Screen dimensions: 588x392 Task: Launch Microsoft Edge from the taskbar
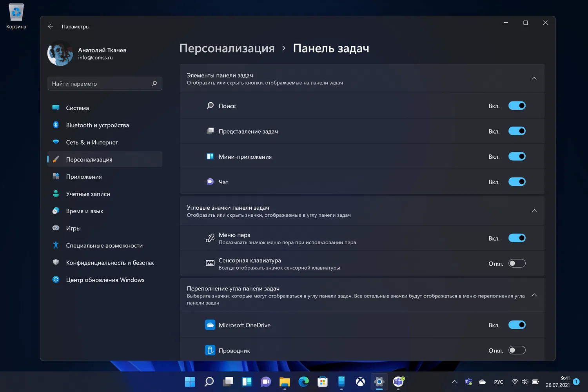(x=303, y=381)
